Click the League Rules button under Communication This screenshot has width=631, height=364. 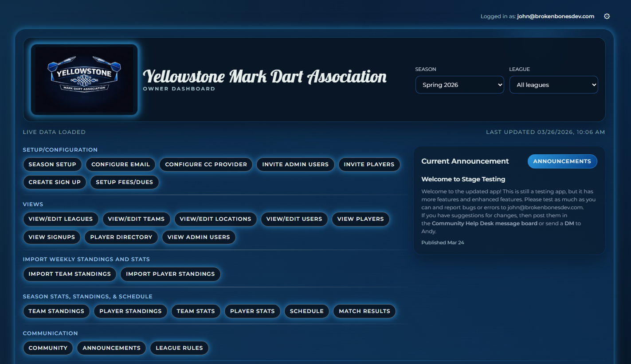179,348
